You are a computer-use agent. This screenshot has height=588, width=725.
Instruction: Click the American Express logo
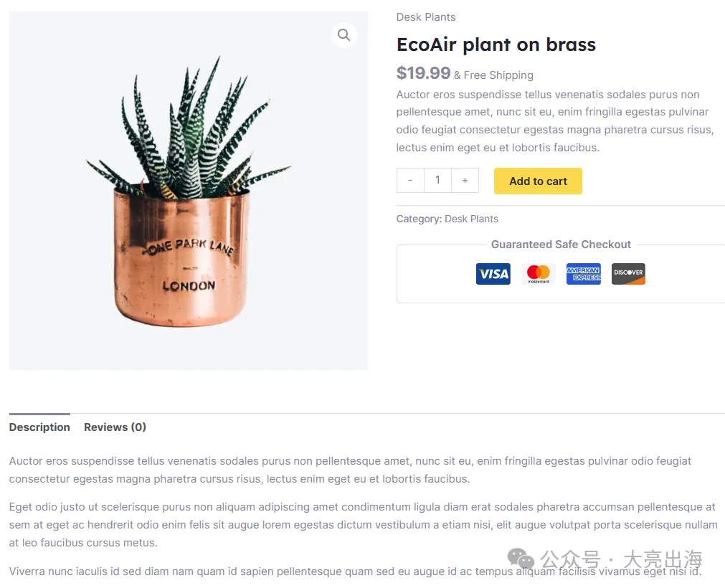pyautogui.click(x=584, y=274)
